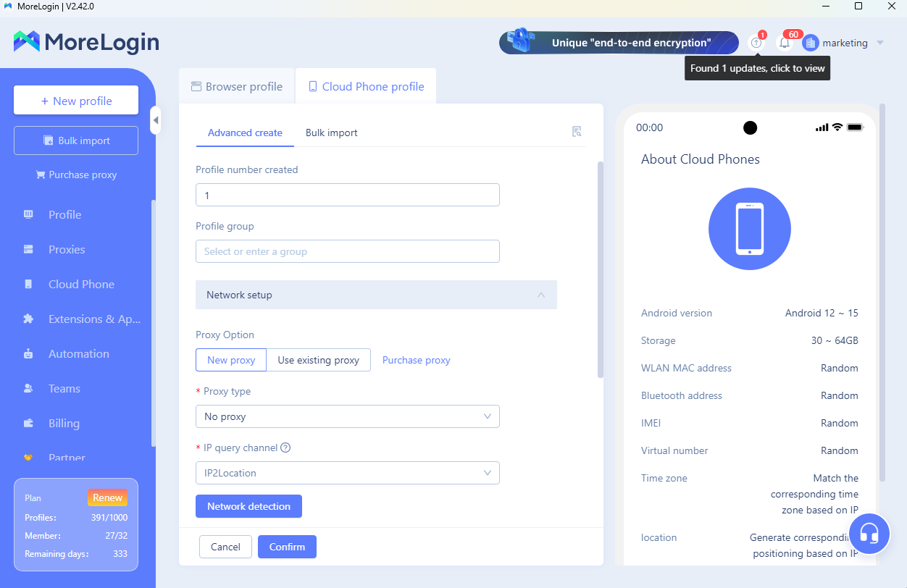Switch to the Bulk import tab
The height and width of the screenshot is (588, 907).
[331, 133]
